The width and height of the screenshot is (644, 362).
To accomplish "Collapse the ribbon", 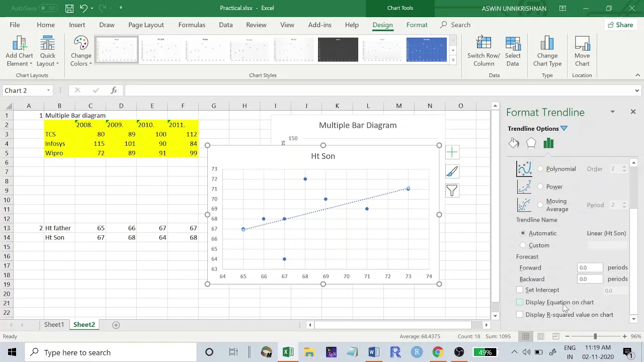I will click(637, 75).
